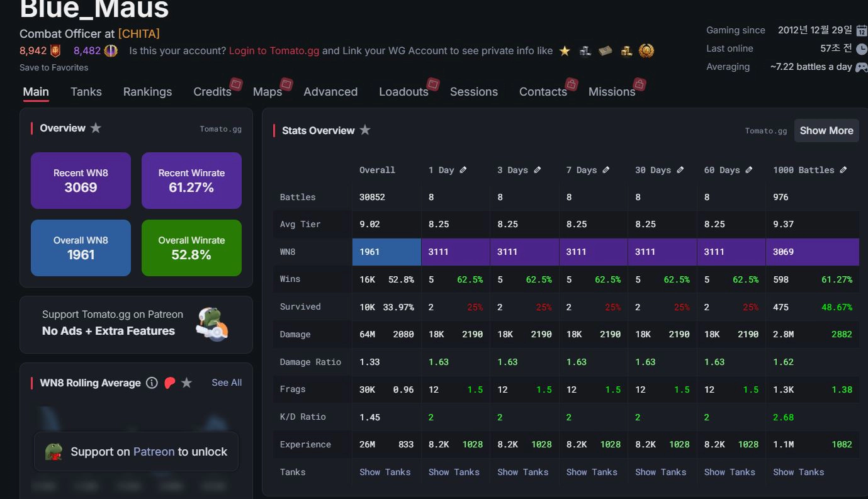Image resolution: width=868 pixels, height=499 pixels.
Task: Click the silver bars icon in the header
Action: (x=585, y=51)
